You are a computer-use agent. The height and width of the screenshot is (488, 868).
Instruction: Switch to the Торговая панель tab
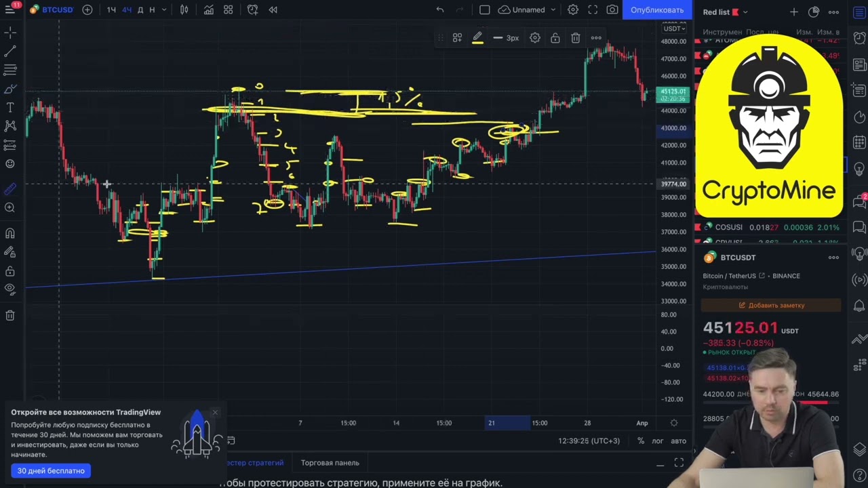(330, 463)
